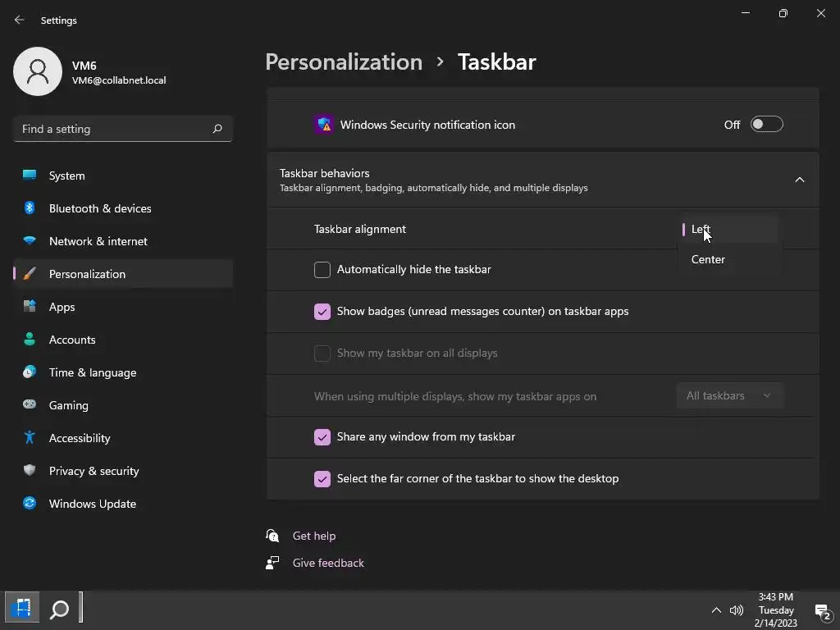Click the Gaming controller icon

(x=30, y=404)
